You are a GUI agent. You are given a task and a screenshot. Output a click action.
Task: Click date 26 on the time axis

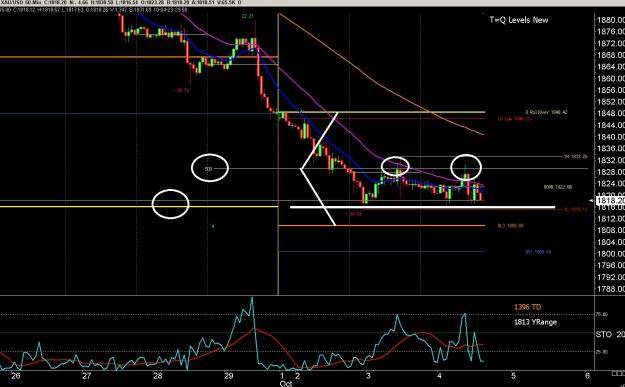pos(16,375)
